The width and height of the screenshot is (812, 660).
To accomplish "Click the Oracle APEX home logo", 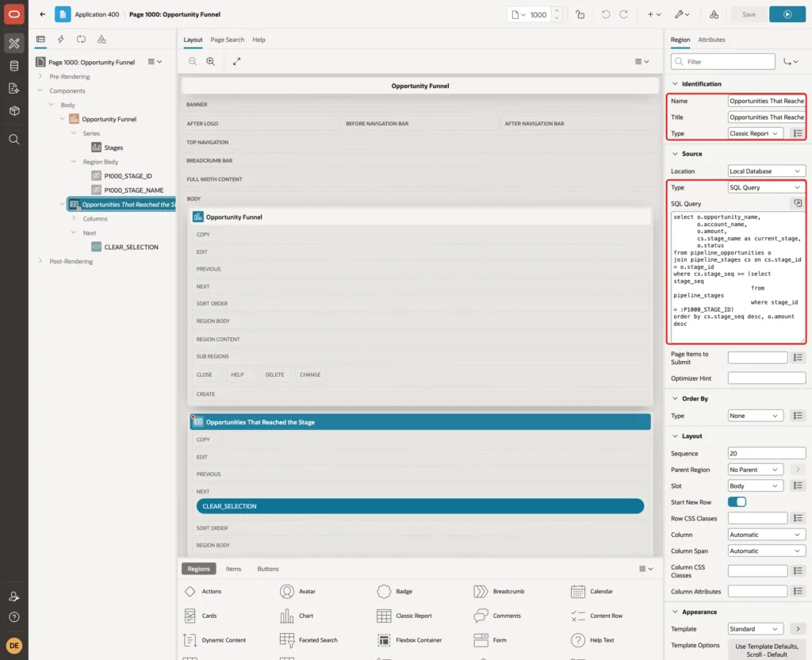I will click(x=14, y=14).
